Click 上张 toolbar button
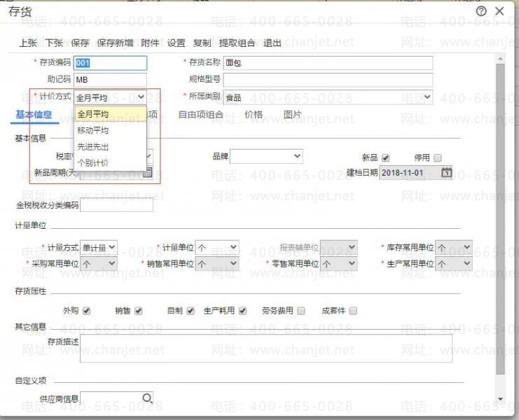Viewport: 519px width, 420px height. click(x=28, y=43)
